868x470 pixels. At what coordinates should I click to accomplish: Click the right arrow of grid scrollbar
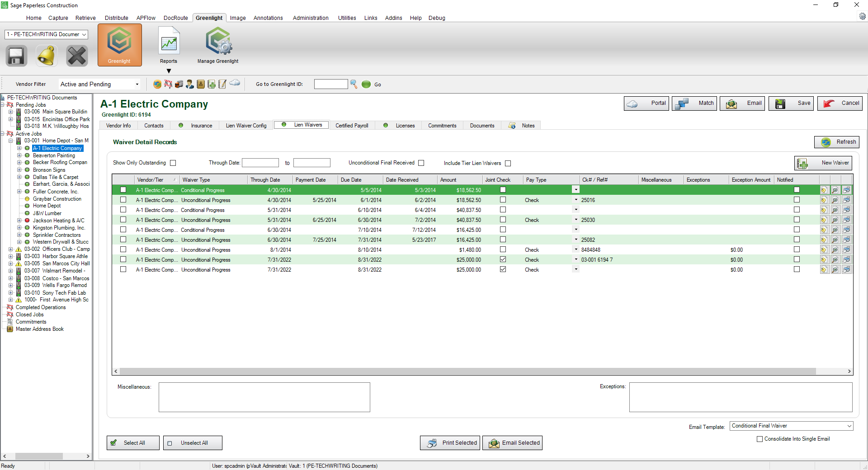tap(849, 371)
